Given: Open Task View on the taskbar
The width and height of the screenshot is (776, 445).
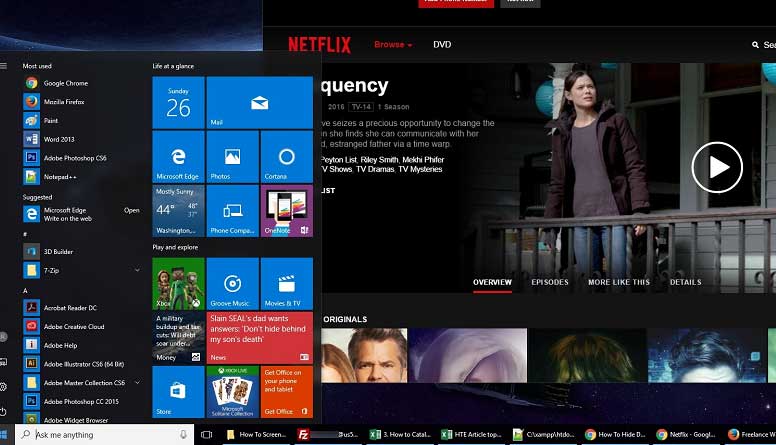Looking at the screenshot, I should point(206,435).
